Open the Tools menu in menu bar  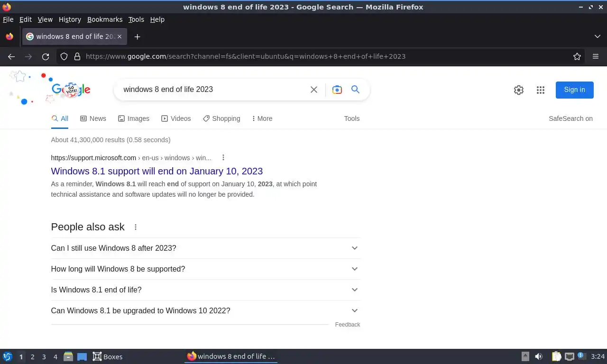pos(136,19)
